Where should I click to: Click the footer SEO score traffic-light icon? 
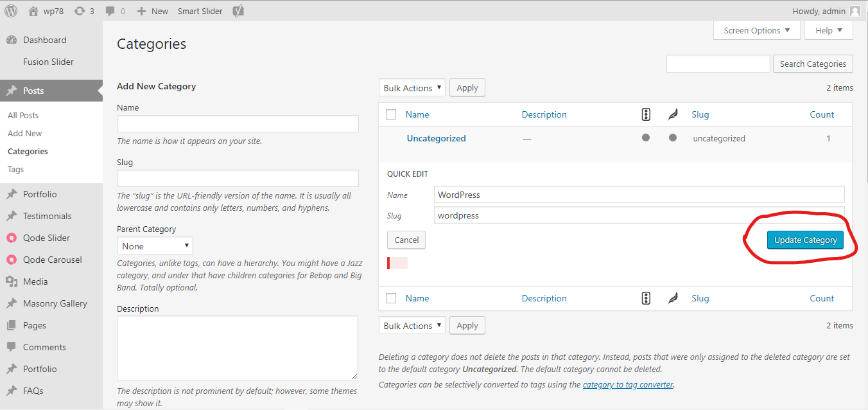[x=646, y=298]
